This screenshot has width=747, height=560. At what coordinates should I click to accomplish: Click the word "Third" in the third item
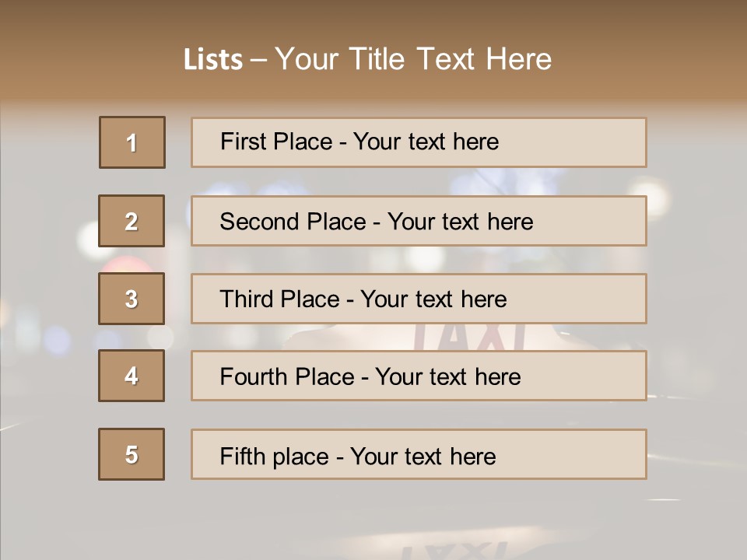point(247,299)
